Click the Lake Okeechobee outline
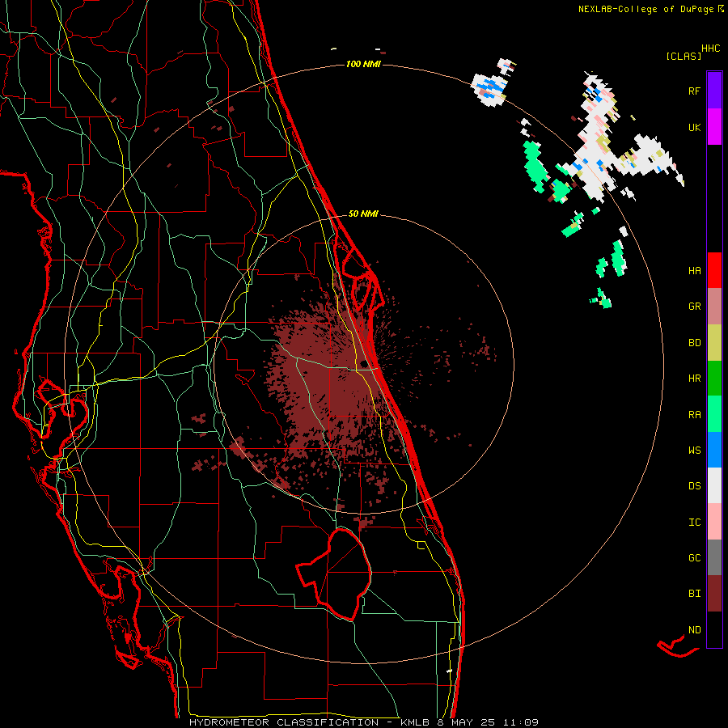This screenshot has height=728, width=728. click(x=334, y=574)
